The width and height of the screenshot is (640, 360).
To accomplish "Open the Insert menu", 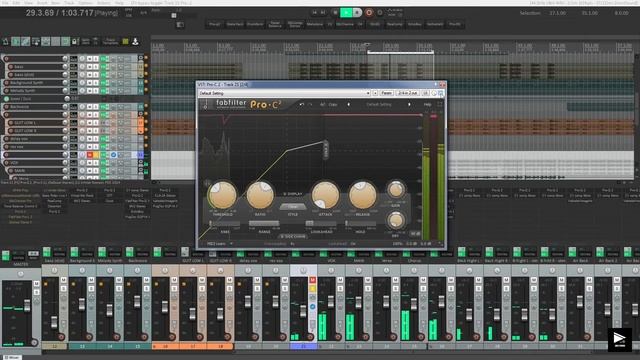I will [42, 3].
